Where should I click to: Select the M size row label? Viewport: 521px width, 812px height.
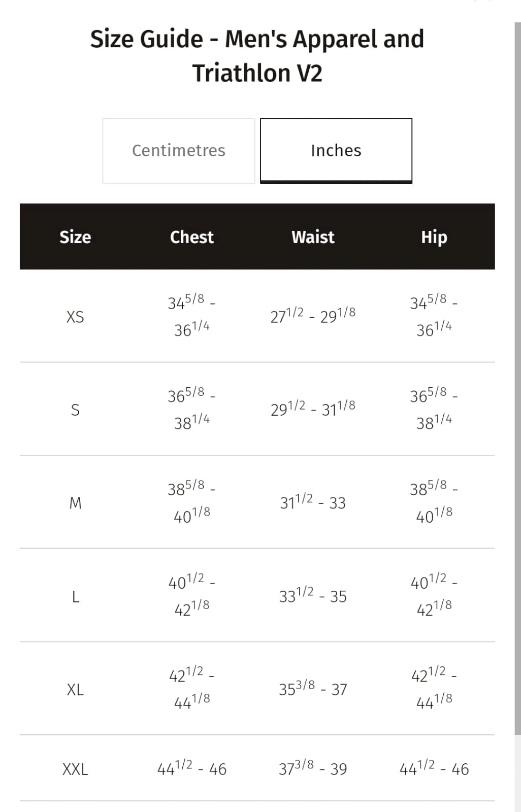[x=75, y=503]
